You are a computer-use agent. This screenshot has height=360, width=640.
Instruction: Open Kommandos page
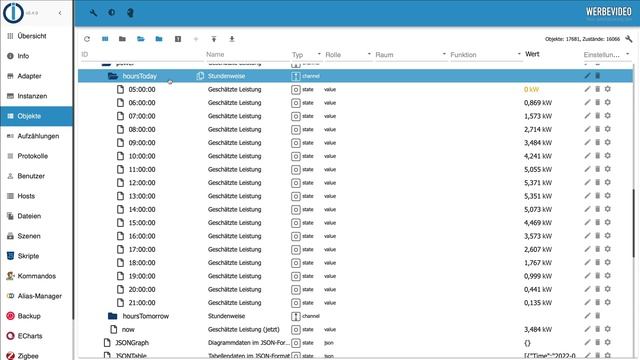[37, 276]
